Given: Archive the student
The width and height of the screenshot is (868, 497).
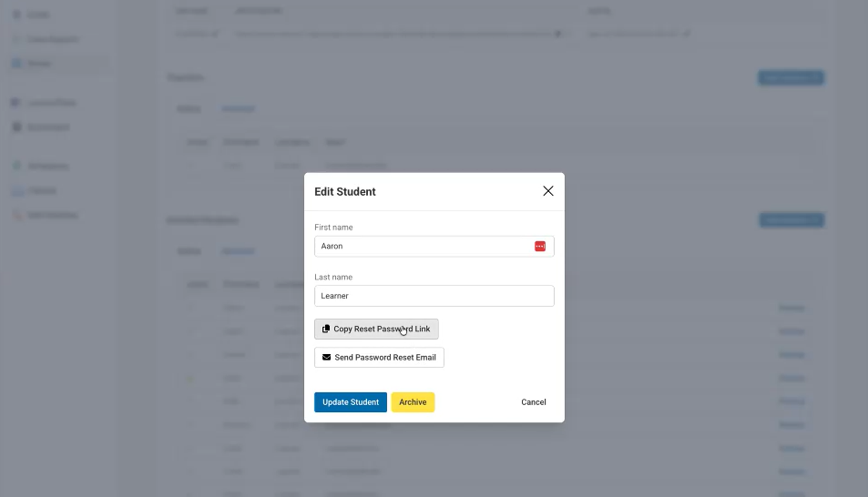Looking at the screenshot, I should (413, 402).
